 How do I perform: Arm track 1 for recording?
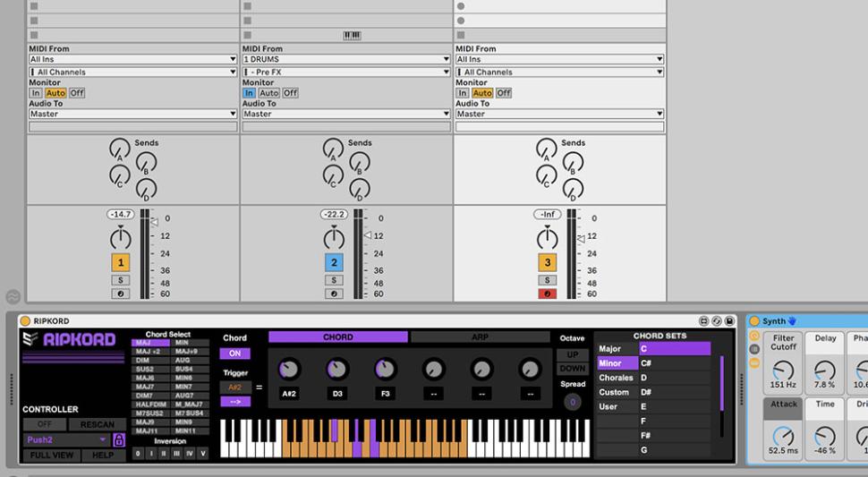click(x=120, y=294)
